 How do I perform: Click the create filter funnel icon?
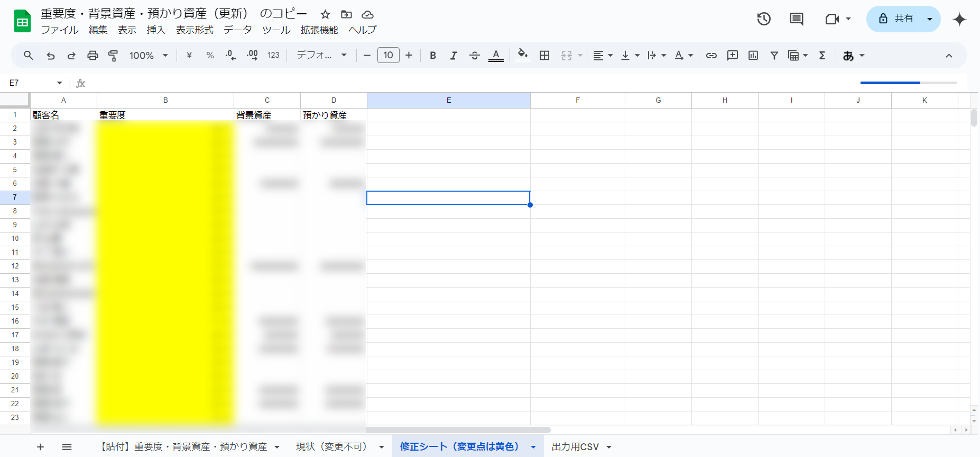(x=774, y=56)
